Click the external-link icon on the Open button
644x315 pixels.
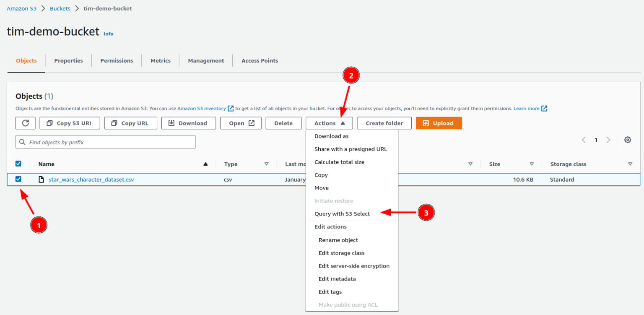pos(252,122)
